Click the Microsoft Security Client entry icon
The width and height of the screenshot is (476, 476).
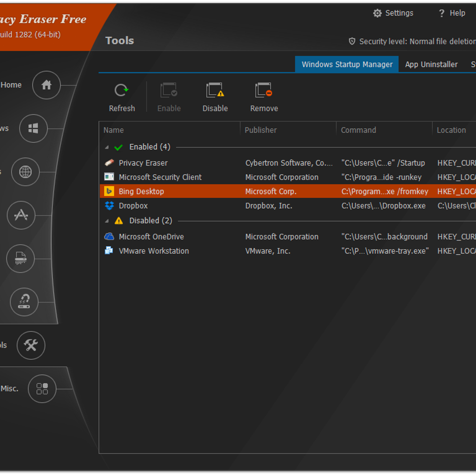pyautogui.click(x=109, y=177)
